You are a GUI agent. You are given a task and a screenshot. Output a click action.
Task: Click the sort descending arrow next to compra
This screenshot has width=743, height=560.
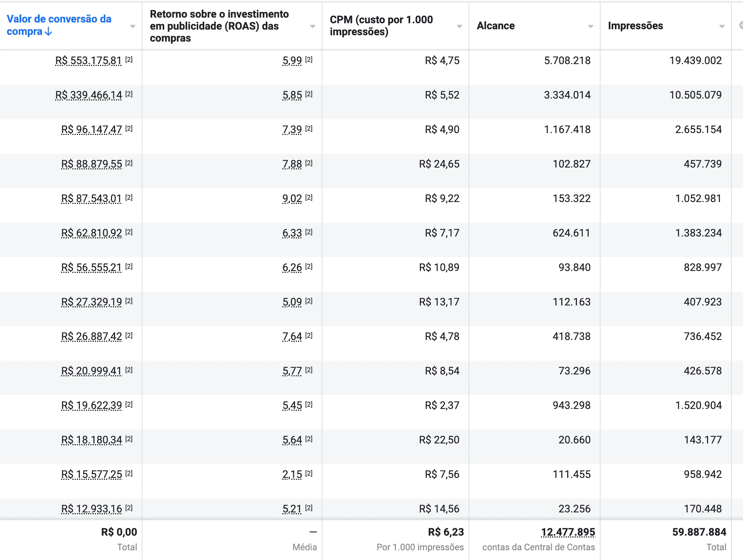tap(48, 32)
